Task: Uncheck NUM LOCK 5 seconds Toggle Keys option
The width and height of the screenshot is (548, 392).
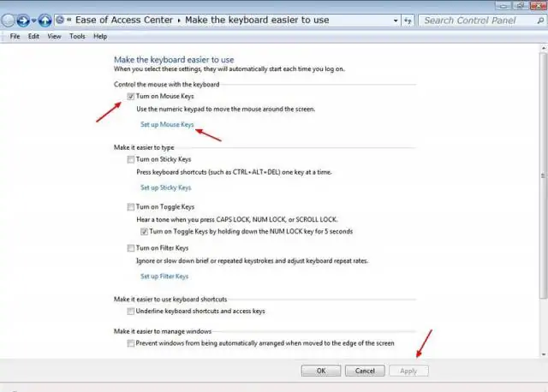Action: (x=144, y=232)
